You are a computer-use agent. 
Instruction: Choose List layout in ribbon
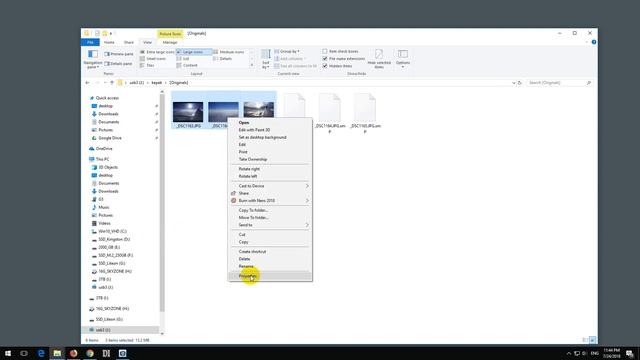[183, 59]
